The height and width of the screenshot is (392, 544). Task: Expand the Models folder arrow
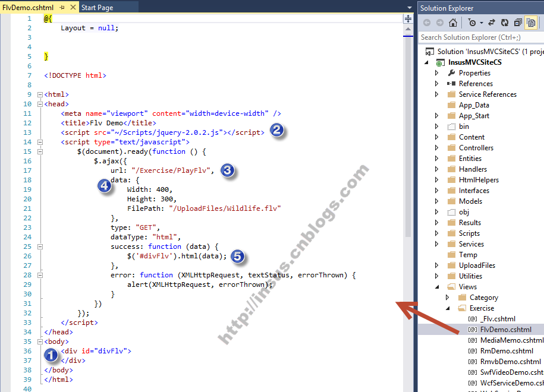(437, 201)
